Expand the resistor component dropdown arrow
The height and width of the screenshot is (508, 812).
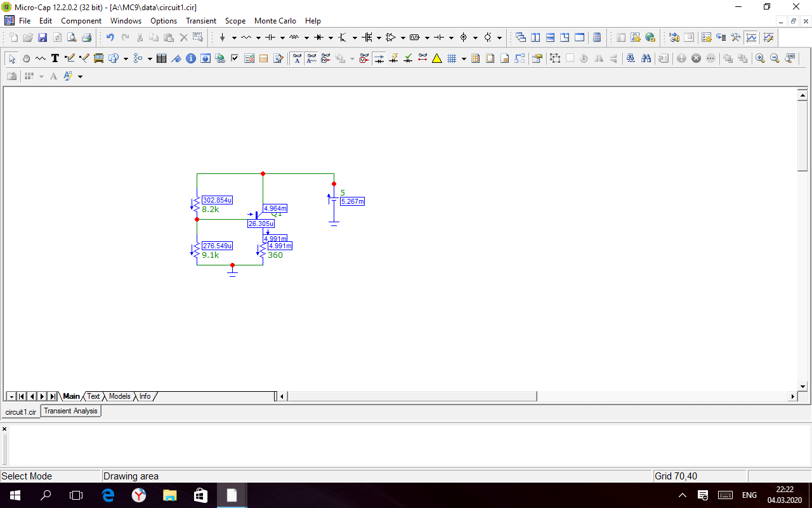coord(258,37)
